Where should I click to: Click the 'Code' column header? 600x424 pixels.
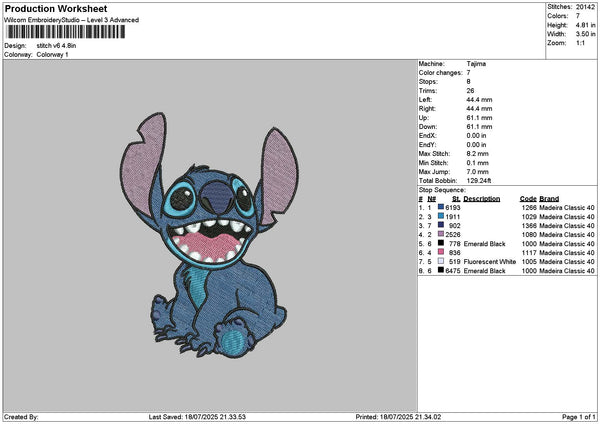[528, 199]
